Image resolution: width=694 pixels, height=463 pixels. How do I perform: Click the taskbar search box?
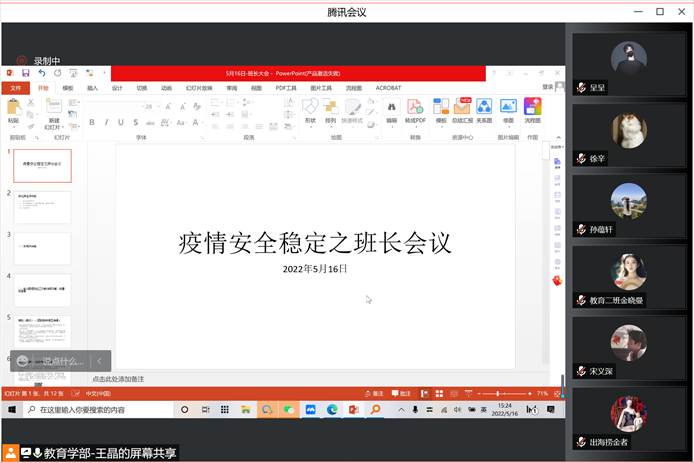point(98,410)
